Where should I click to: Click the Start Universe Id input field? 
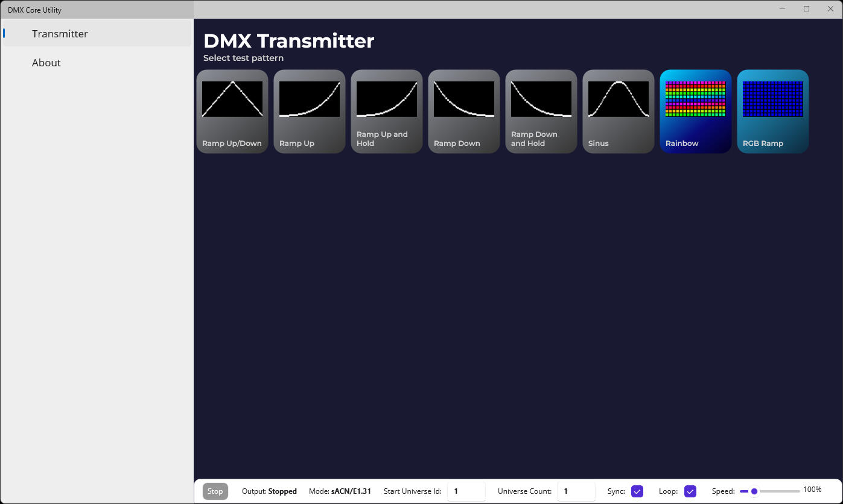click(x=466, y=491)
